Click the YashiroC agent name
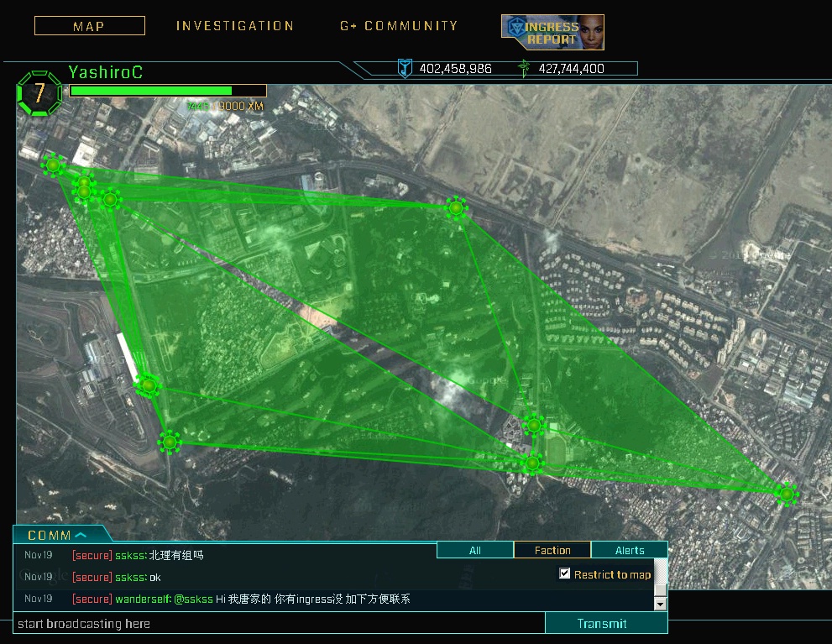 pyautogui.click(x=106, y=72)
